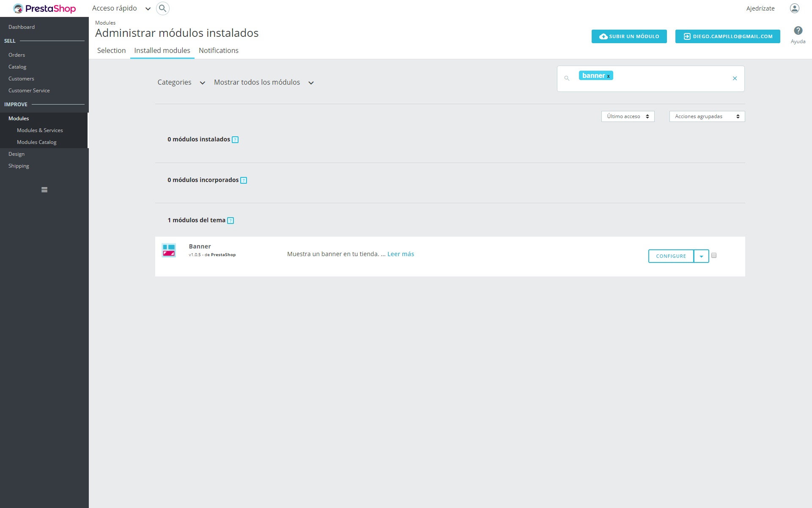Switch to the Notifications tab
The image size is (812, 508).
[218, 50]
